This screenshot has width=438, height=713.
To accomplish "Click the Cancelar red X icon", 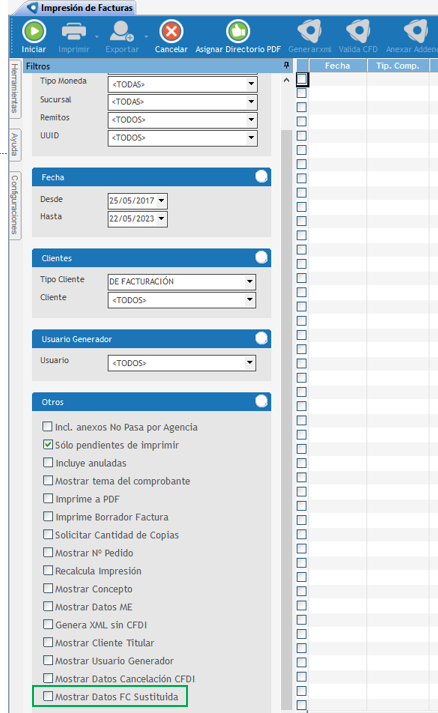I will click(x=171, y=31).
